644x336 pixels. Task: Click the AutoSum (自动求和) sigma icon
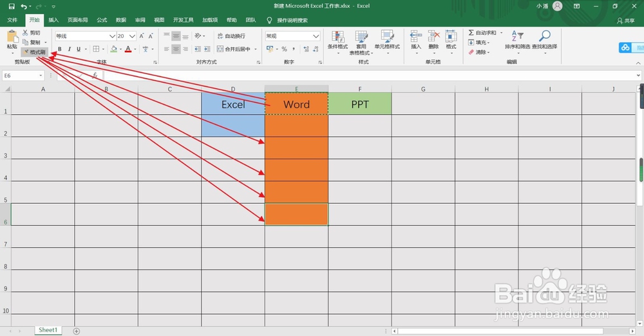[x=471, y=32]
